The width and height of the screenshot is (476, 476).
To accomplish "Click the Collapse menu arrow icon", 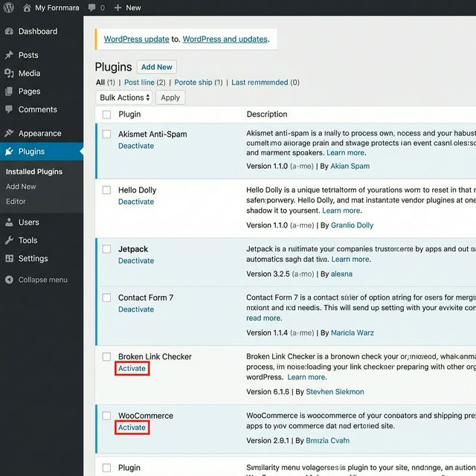I will coord(9,280).
